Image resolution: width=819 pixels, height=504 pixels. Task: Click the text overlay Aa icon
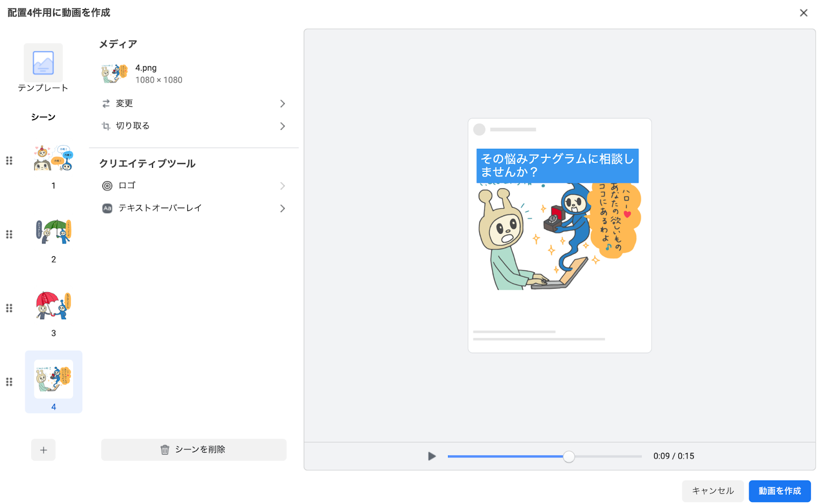tap(107, 209)
